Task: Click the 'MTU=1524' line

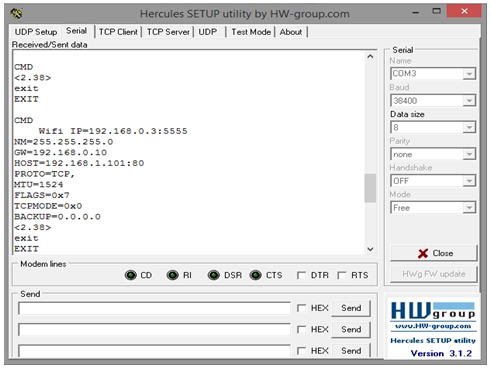Action: 39,185
